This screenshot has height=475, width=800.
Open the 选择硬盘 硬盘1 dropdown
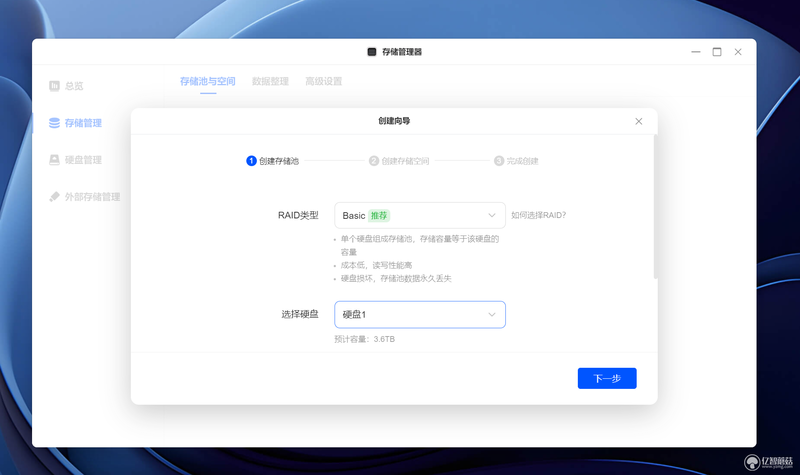(419, 315)
